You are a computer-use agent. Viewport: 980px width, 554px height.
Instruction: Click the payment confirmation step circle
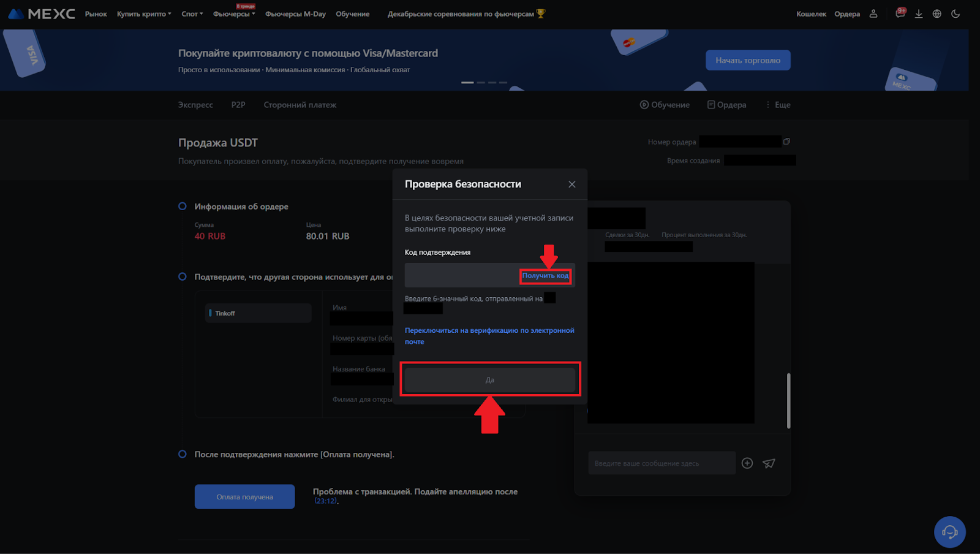pyautogui.click(x=182, y=277)
